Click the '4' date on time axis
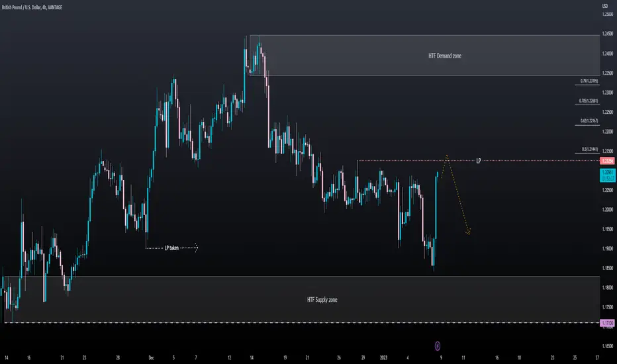Screen dimensions: 617x364 [408, 357]
